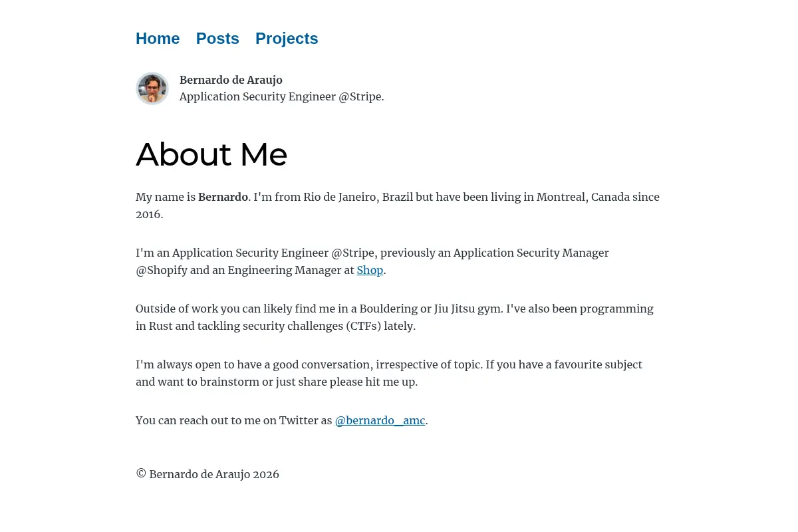This screenshot has height=532, width=798.
Task: Click the good conversation paragraph's first line
Action: [x=389, y=364]
